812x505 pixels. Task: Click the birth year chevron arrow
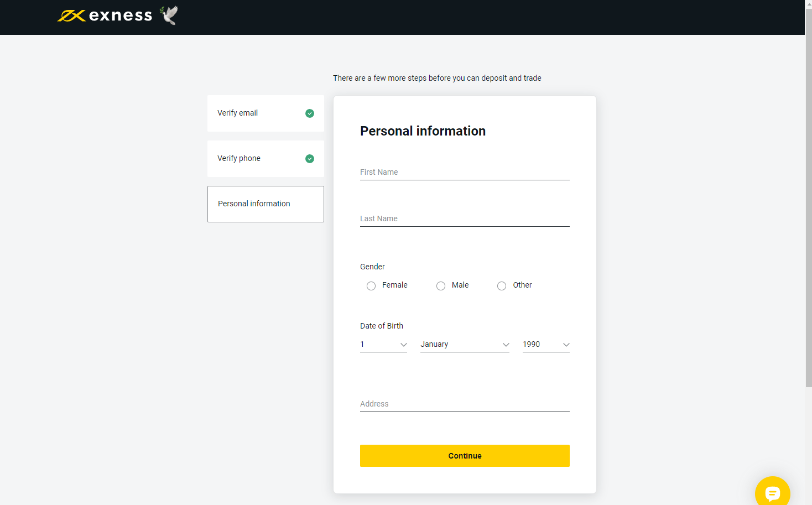tap(566, 345)
